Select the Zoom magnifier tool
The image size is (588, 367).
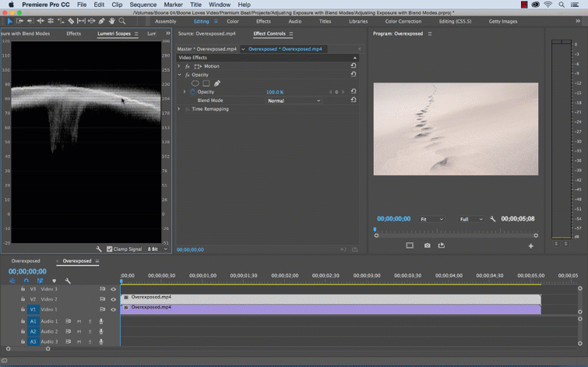click(x=121, y=21)
